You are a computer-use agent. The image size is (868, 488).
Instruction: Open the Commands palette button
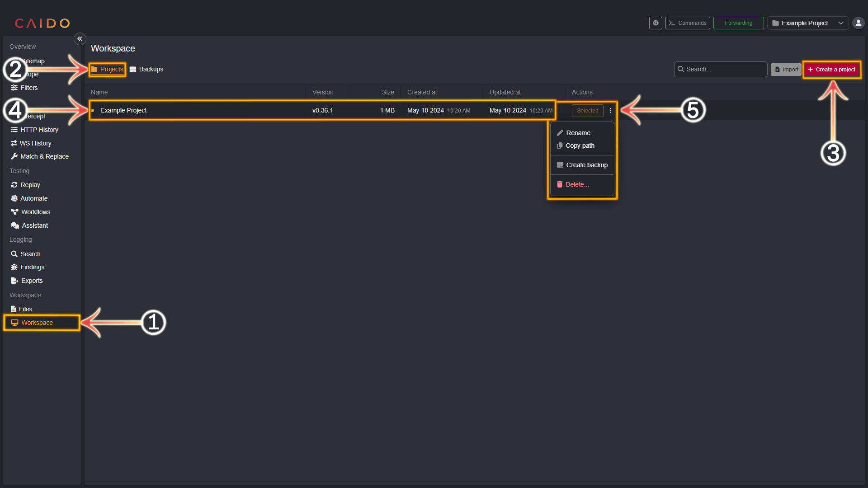688,23
